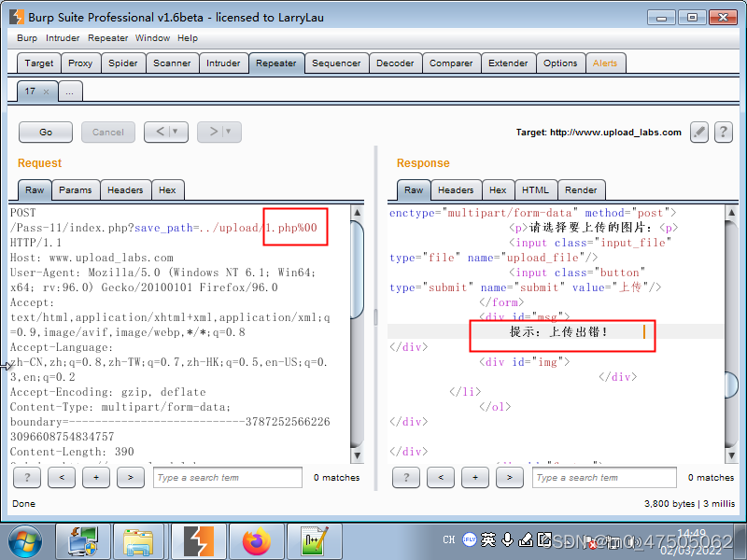The width and height of the screenshot is (747, 560).
Task: Open the Windows Start orb
Action: 25,541
